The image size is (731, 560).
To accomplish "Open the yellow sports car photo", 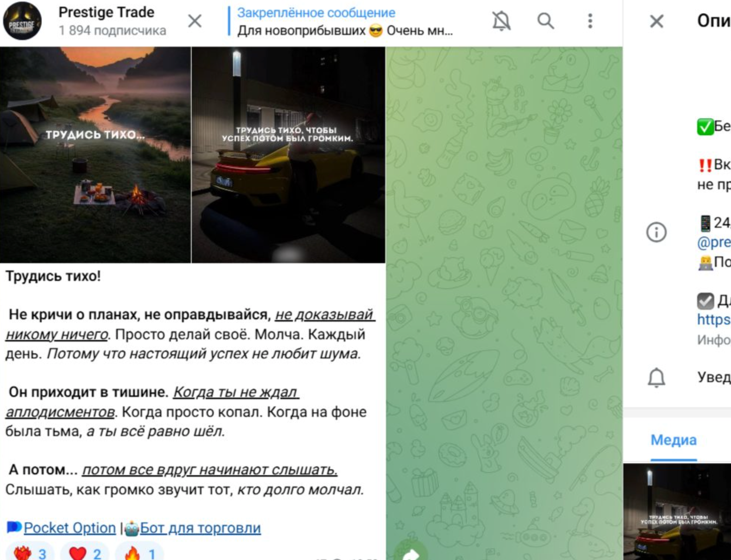I will 289,155.
